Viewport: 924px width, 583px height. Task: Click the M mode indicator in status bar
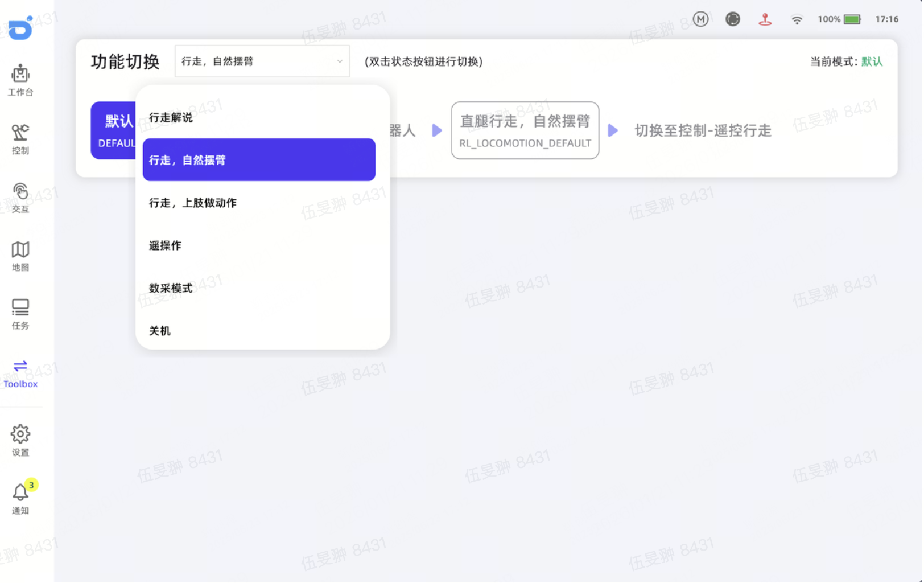[700, 19]
